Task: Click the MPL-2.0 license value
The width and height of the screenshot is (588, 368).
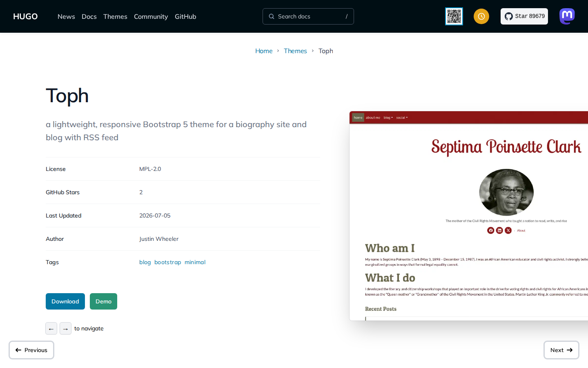Action: [150, 169]
